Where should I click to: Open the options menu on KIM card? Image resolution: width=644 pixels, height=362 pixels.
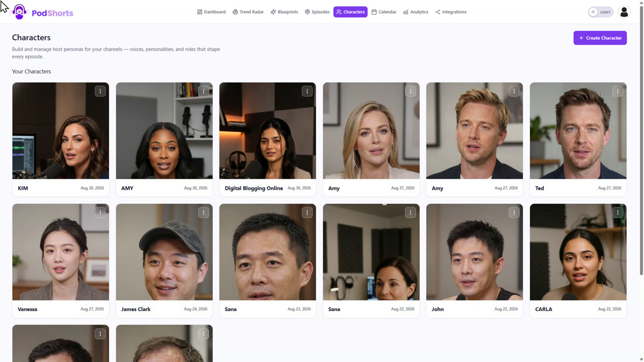point(100,91)
